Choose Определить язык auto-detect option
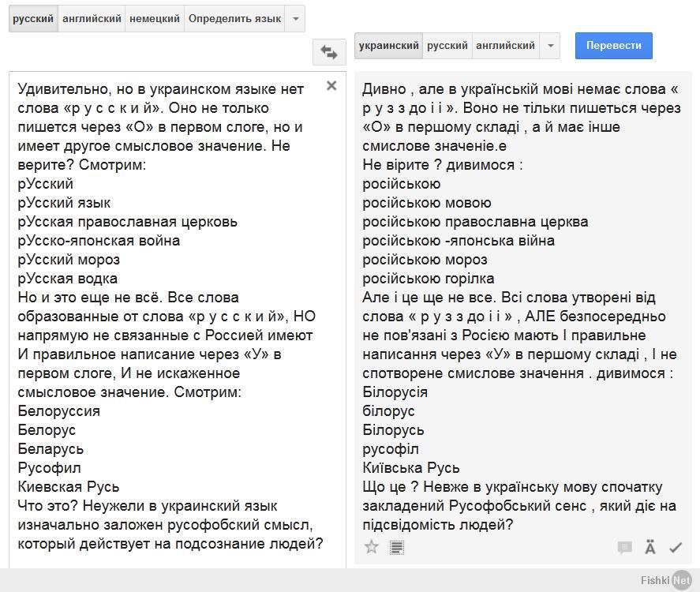This screenshot has width=700, height=592. [234, 19]
